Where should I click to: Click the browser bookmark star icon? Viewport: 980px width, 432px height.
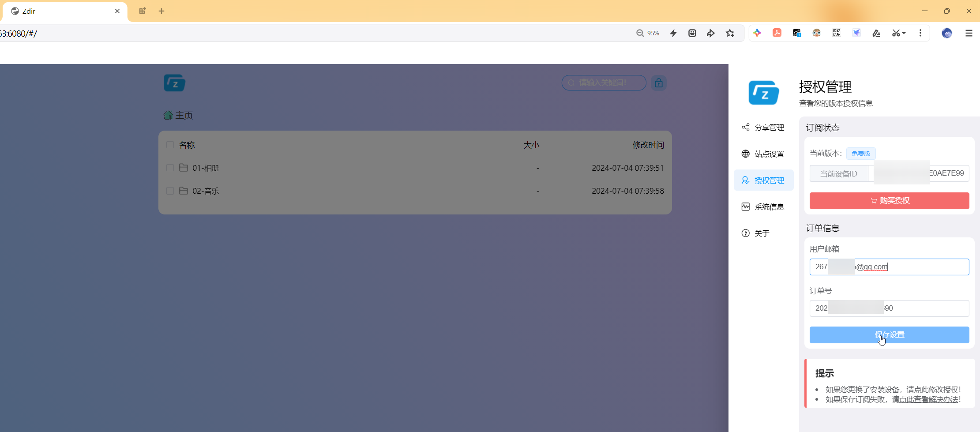(x=730, y=33)
